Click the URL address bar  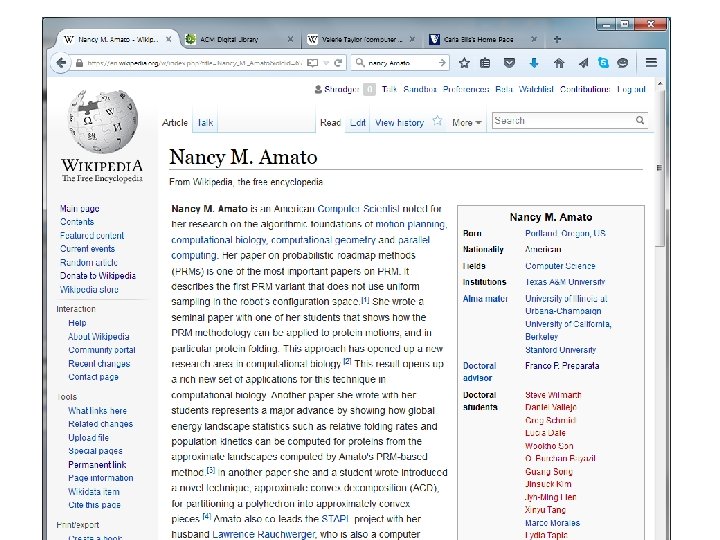[194, 63]
